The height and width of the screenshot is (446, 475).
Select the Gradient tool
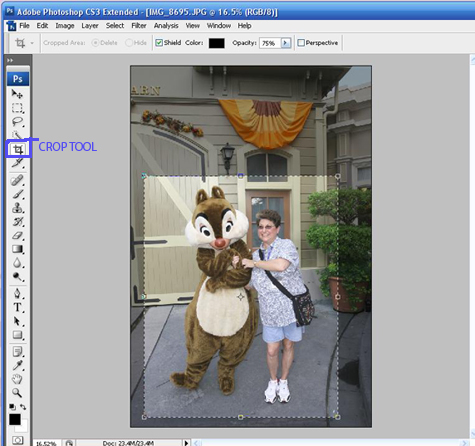17,249
